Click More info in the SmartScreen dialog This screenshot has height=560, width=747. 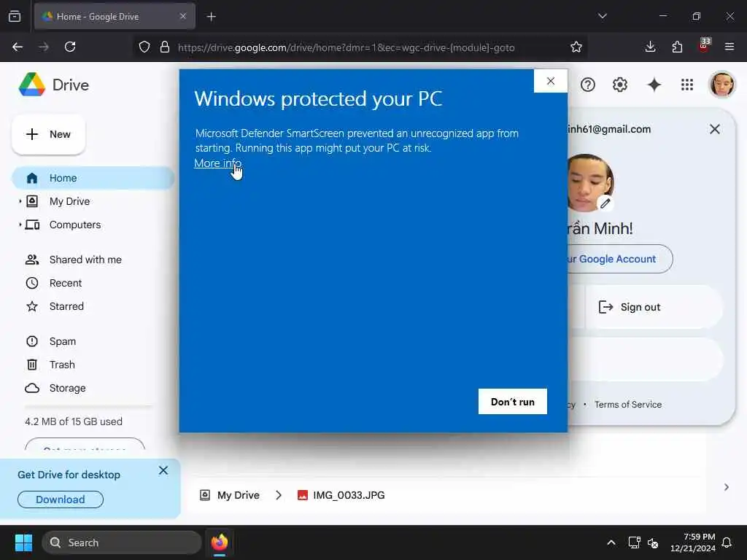coord(217,163)
